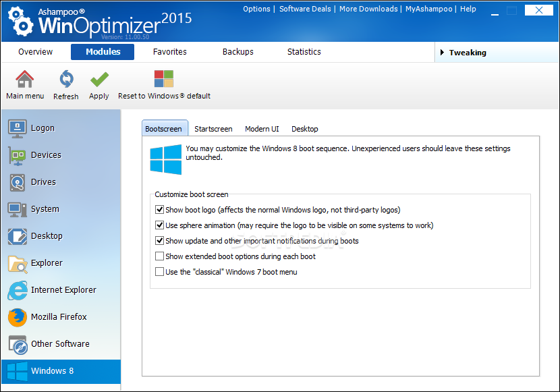Open the Modules tab
560x392 pixels.
(103, 52)
